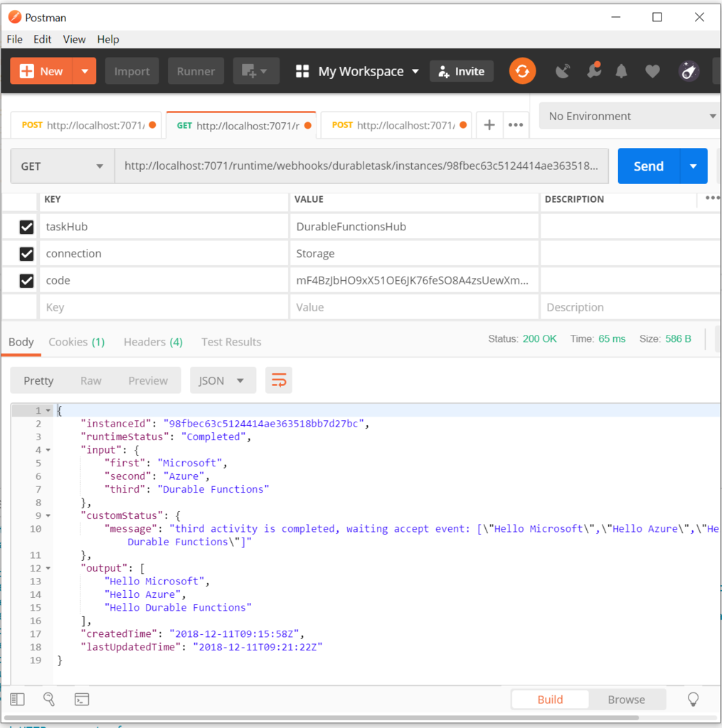The image size is (722, 728).
Task: Collapse the customStatus object on line 9
Action: tap(48, 515)
